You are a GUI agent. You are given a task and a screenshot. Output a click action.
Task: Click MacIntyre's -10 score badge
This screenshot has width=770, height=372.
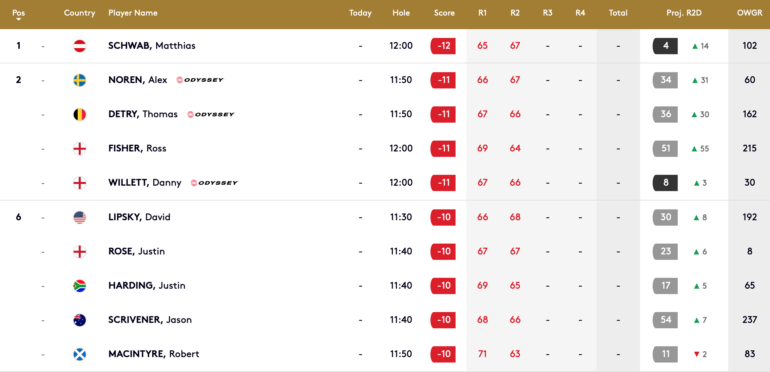pos(443,354)
